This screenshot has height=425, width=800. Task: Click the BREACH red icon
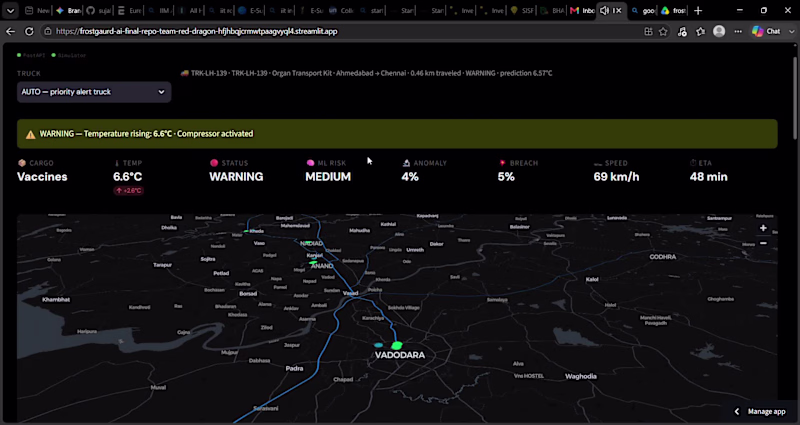pyautogui.click(x=503, y=163)
